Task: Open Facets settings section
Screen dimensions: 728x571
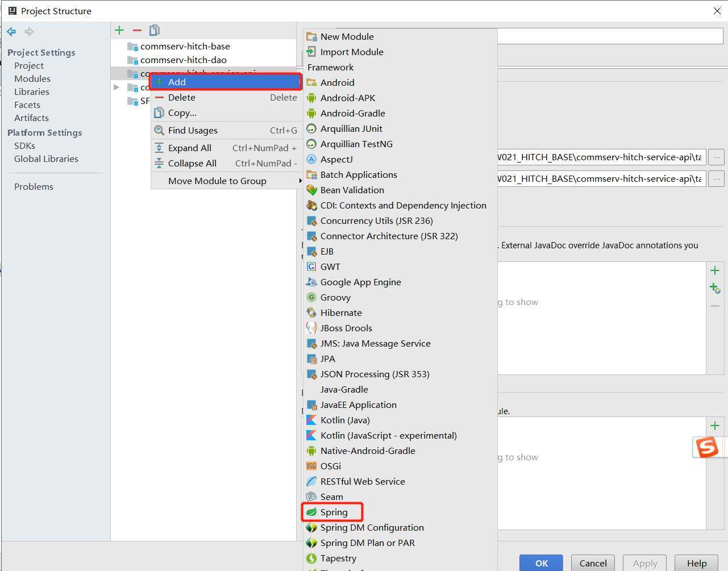Action: pyautogui.click(x=27, y=105)
